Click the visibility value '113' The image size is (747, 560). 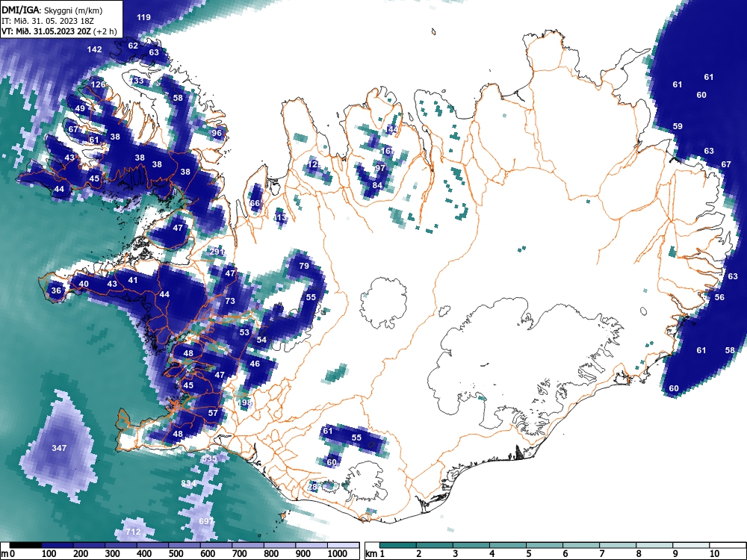(x=280, y=217)
